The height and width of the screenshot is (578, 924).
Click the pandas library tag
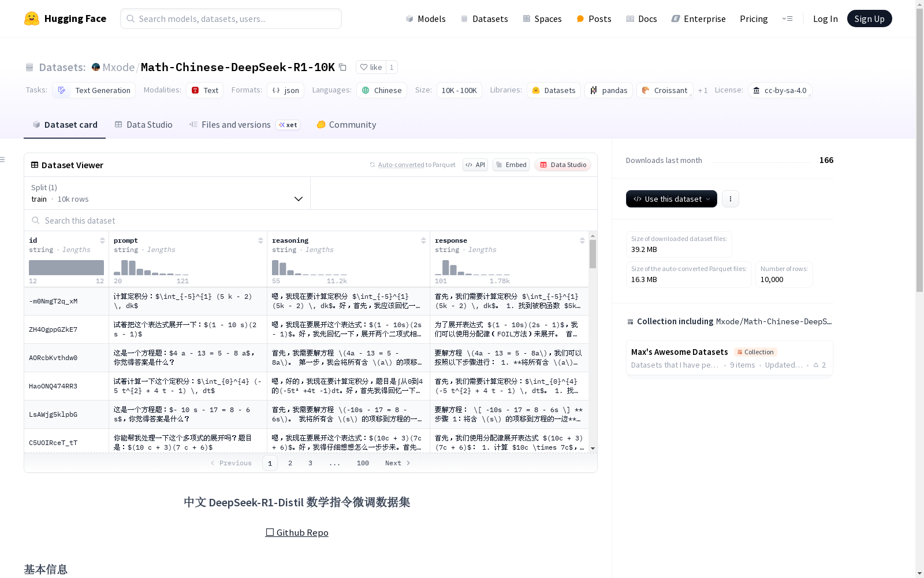point(609,90)
